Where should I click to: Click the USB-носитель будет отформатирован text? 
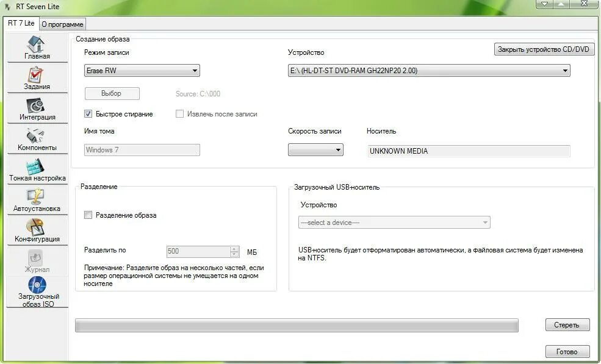[x=441, y=254]
